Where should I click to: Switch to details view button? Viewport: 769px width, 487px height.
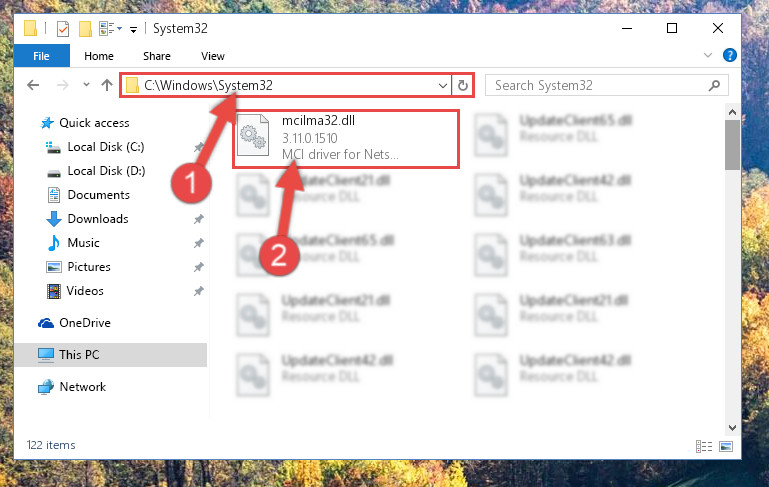click(704, 446)
